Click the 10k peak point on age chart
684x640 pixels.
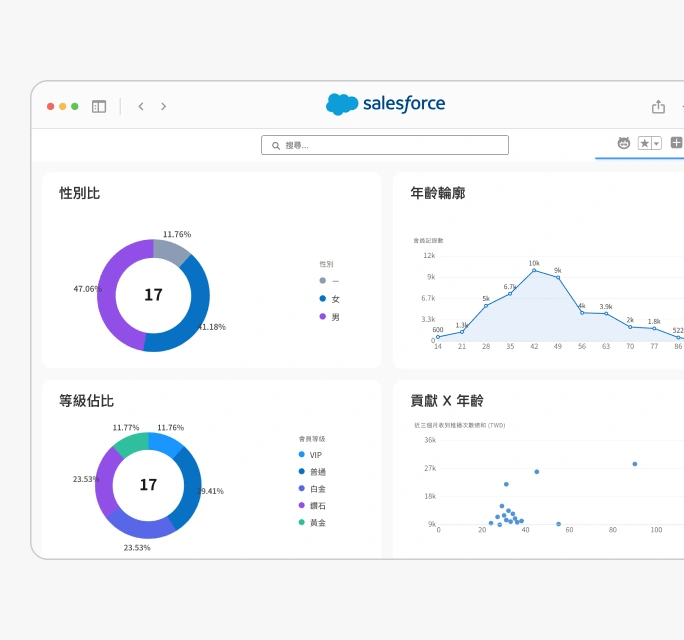tap(534, 270)
